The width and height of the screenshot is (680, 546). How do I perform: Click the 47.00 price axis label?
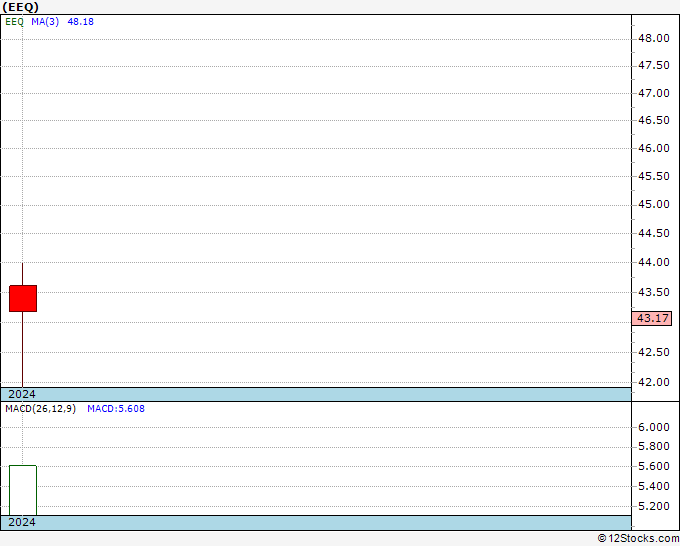654,93
